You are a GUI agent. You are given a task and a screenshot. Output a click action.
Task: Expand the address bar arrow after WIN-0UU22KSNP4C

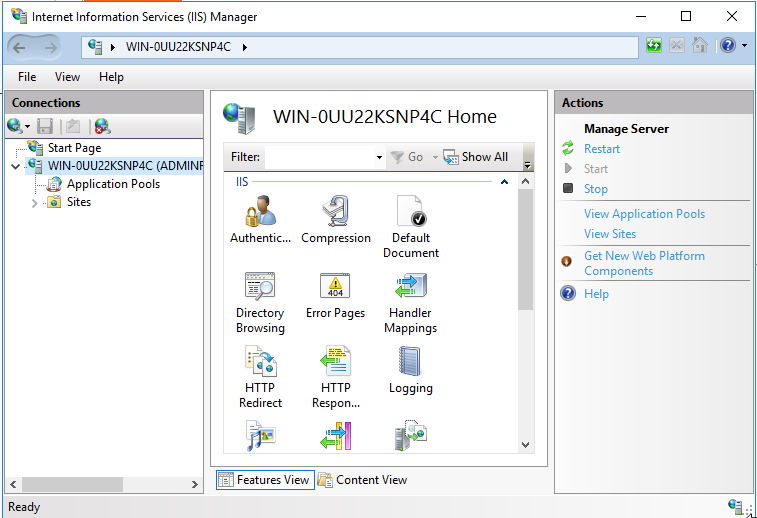pyautogui.click(x=245, y=47)
